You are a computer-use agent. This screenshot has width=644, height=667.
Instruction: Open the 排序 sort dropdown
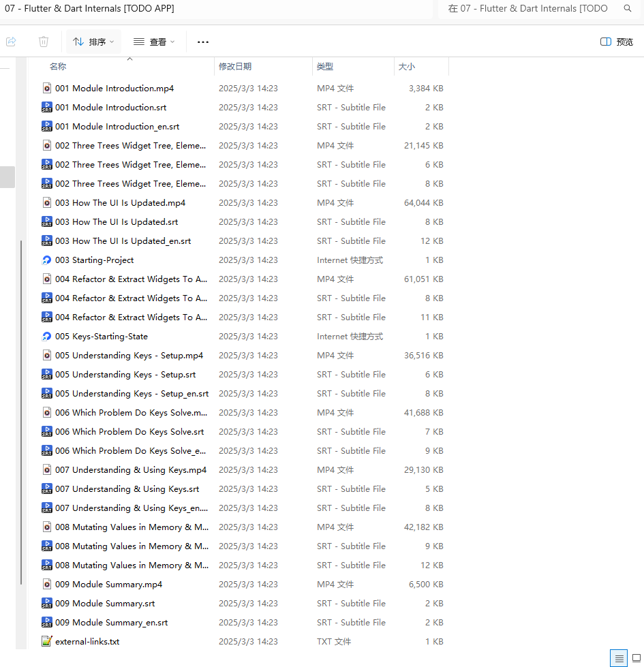tap(93, 42)
